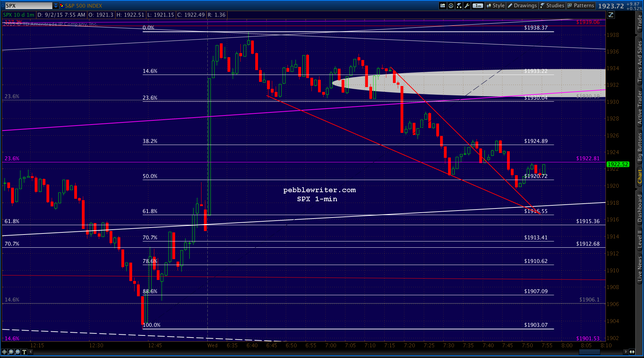The height and width of the screenshot is (358, 644).
Task: Expand the SPX symbol dropdown arrow
Action: click(x=56, y=6)
